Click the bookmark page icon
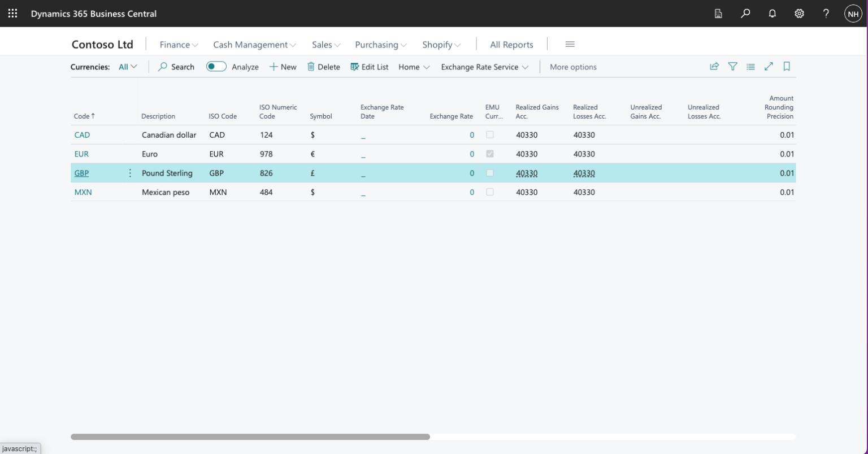This screenshot has width=868, height=454. (787, 67)
